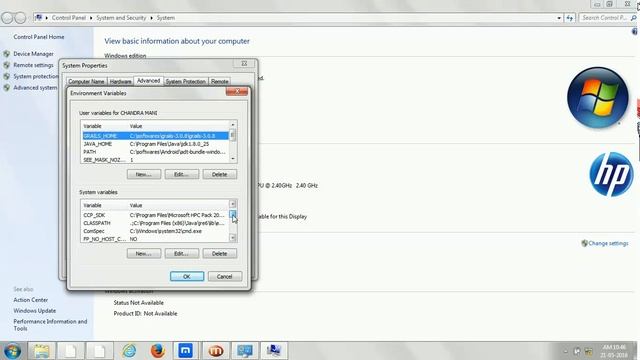640x360 pixels.
Task: Select the FP_NO_HOST_C... system variable row
Action: coord(155,239)
